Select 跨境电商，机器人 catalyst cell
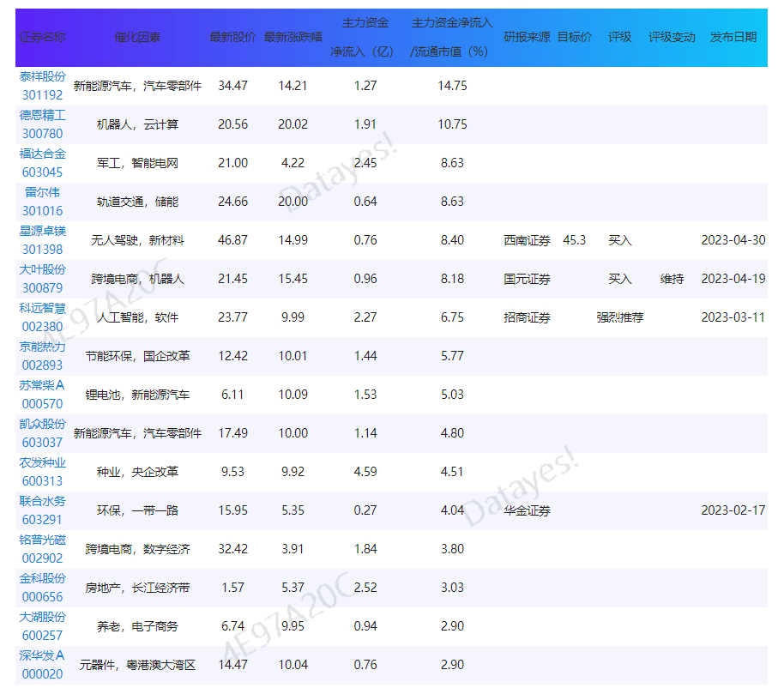The width and height of the screenshot is (784, 688). tap(137, 279)
